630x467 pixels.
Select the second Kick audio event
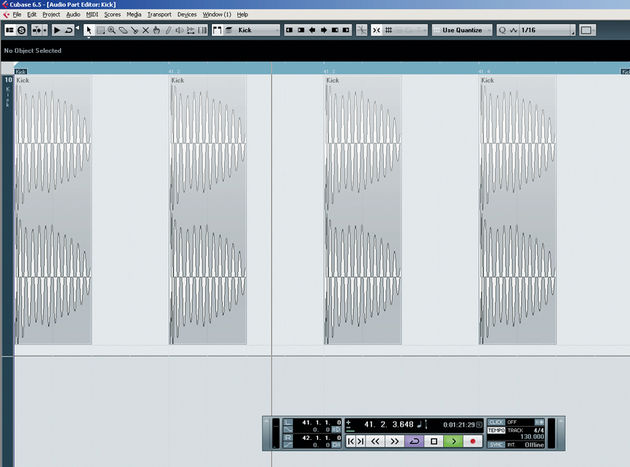point(208,210)
